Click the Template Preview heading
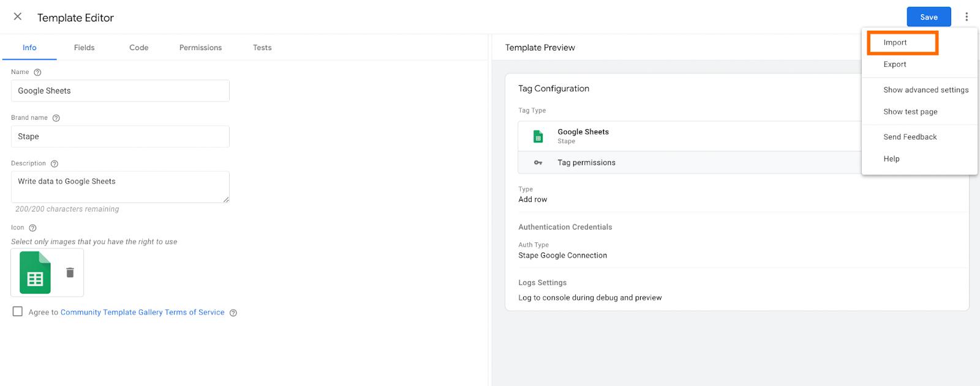 540,48
